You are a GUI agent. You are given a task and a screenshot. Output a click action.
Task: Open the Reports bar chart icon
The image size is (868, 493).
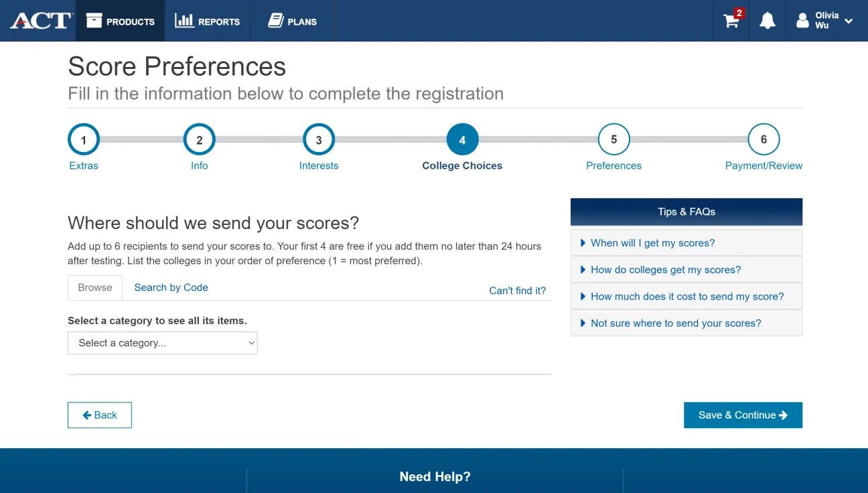[x=184, y=21]
